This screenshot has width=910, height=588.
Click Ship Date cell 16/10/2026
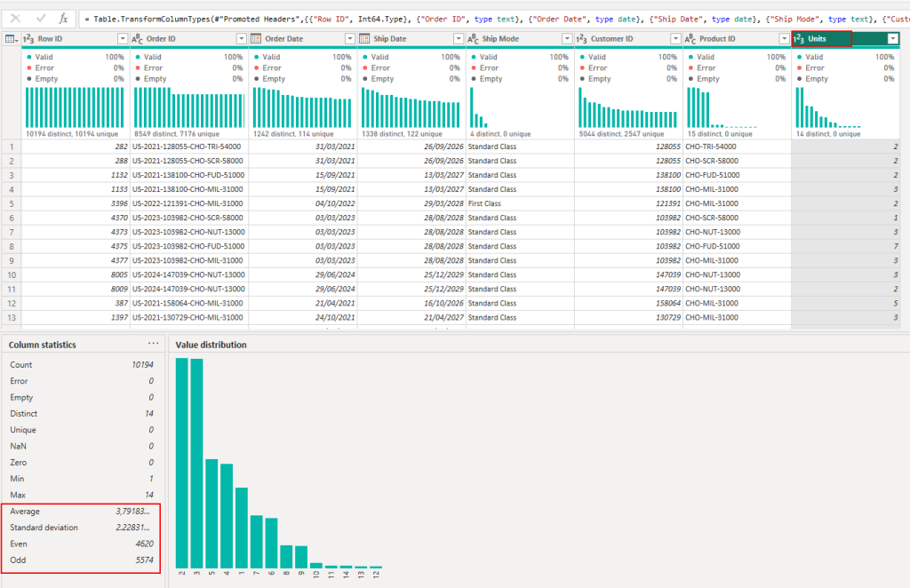point(411,303)
